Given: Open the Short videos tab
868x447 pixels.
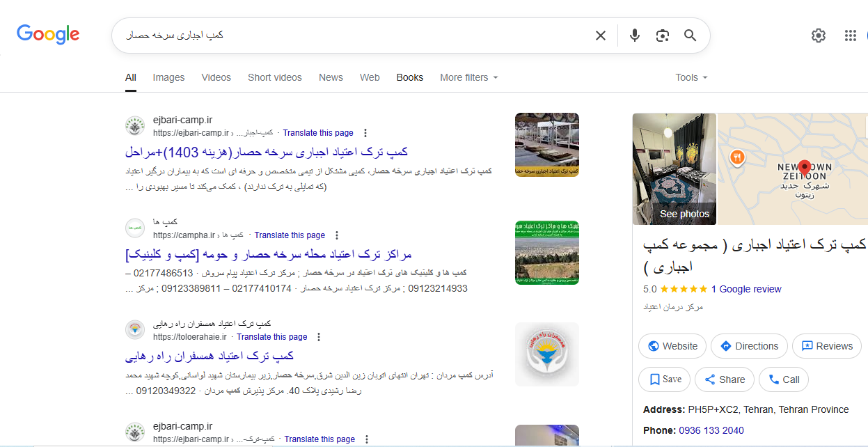Looking at the screenshot, I should 275,77.
